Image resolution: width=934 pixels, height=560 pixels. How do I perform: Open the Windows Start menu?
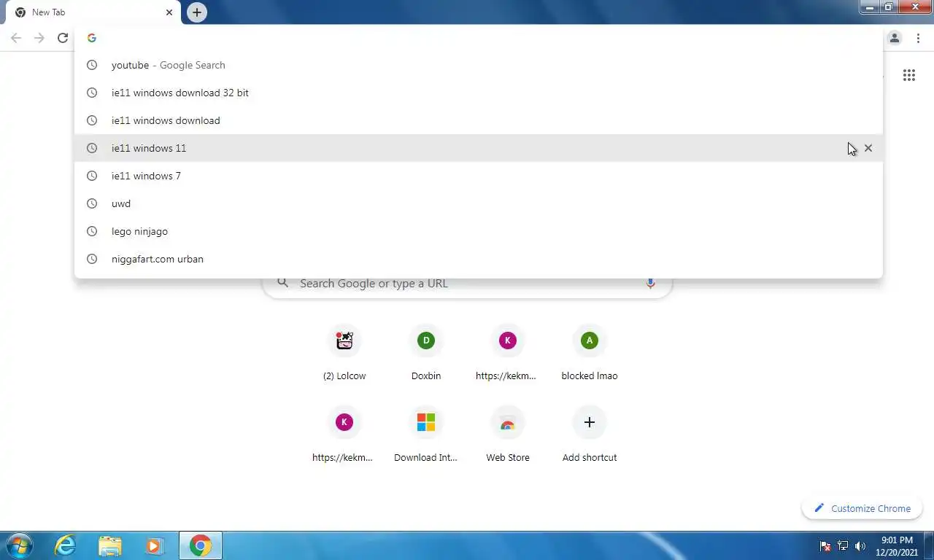(x=19, y=545)
